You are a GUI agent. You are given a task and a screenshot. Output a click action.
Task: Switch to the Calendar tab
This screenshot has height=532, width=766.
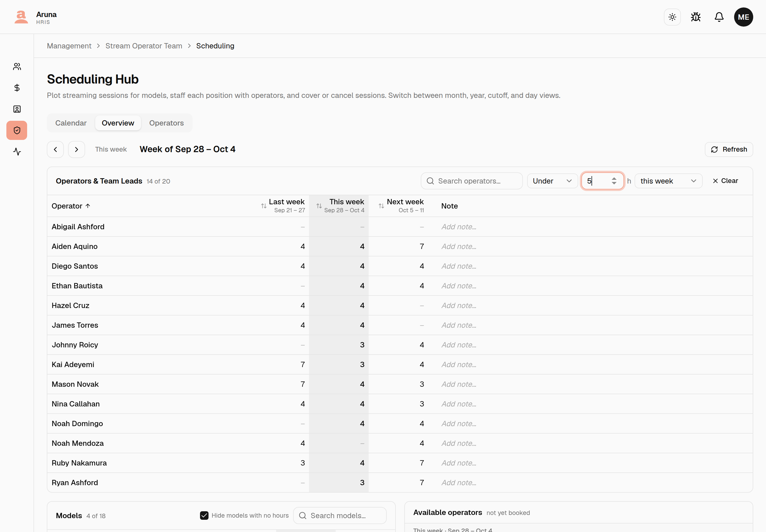[x=71, y=123]
